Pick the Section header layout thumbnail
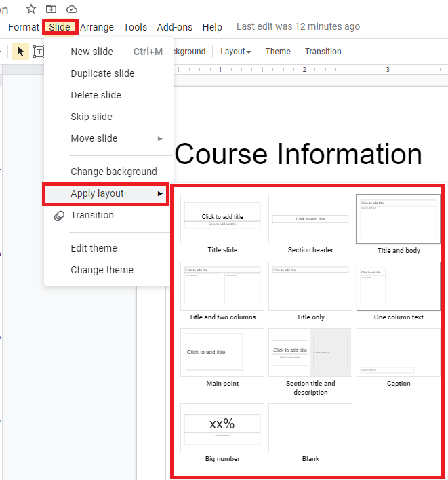The width and height of the screenshot is (448, 480). point(310,219)
